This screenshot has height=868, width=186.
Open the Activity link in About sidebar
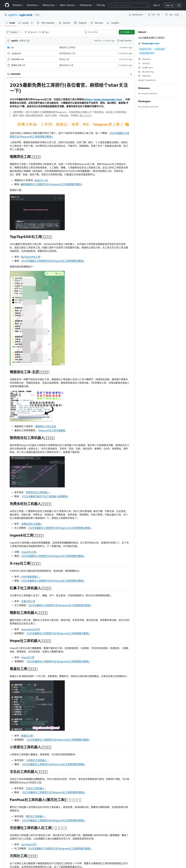144,63
